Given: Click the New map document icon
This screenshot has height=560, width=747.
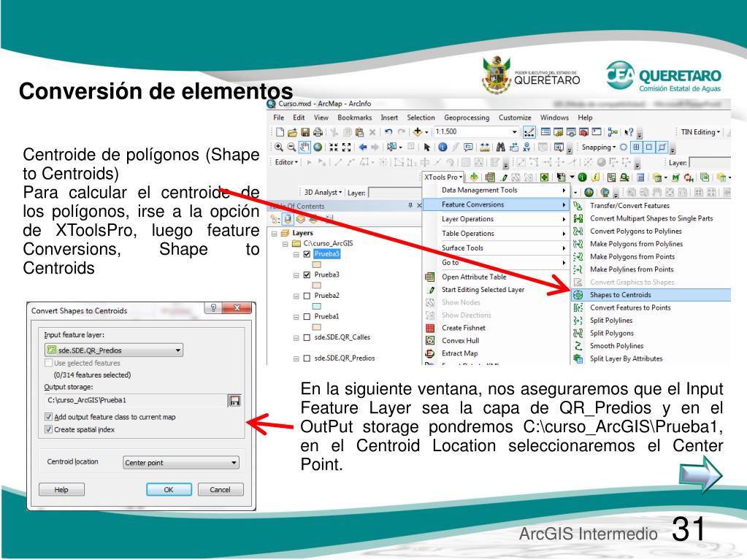Looking at the screenshot, I should (280, 132).
